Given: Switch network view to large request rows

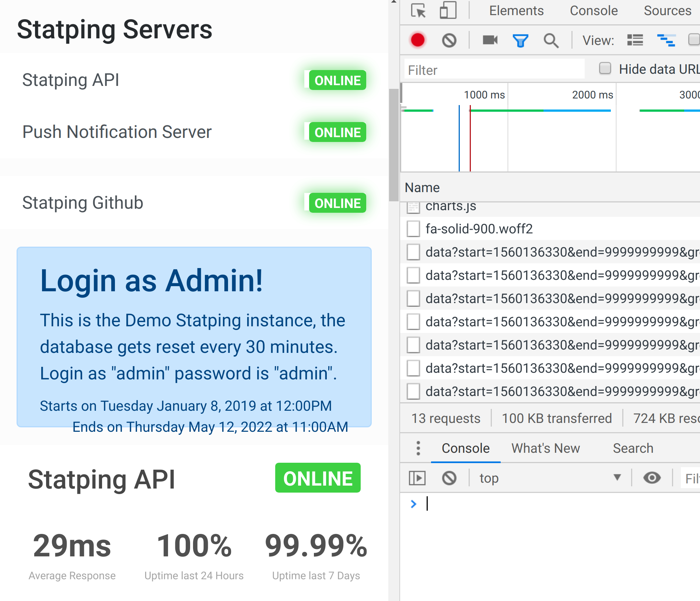Looking at the screenshot, I should click(x=635, y=41).
